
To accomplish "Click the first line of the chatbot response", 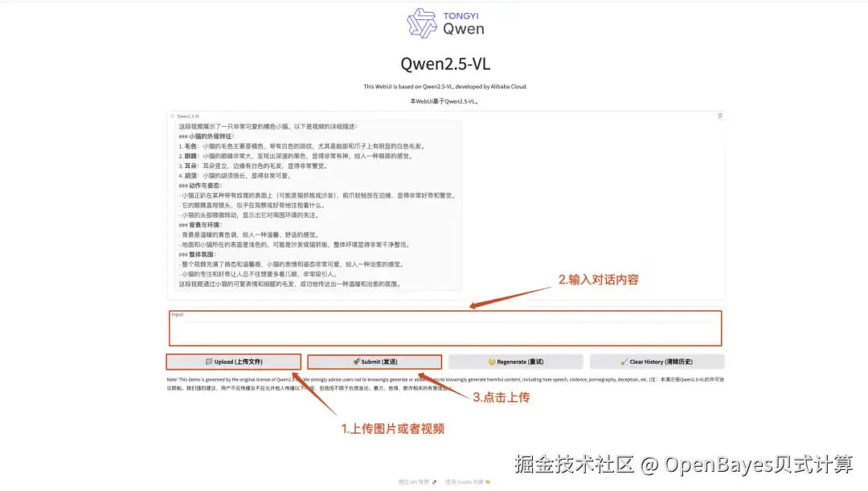I will tap(268, 126).
